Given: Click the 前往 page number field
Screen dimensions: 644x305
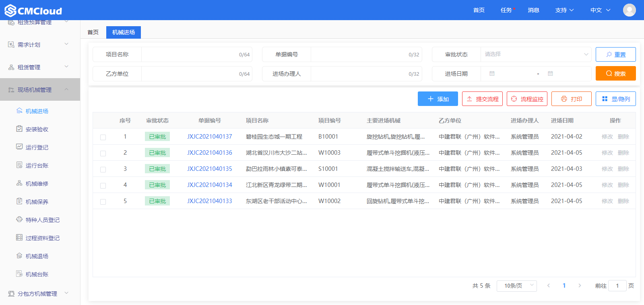Looking at the screenshot, I should pyautogui.click(x=617, y=286).
